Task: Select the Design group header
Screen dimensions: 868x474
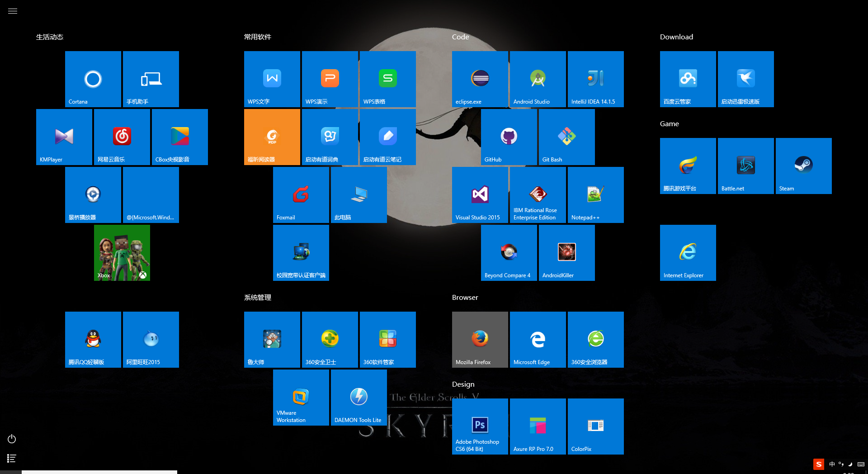Action: (463, 384)
